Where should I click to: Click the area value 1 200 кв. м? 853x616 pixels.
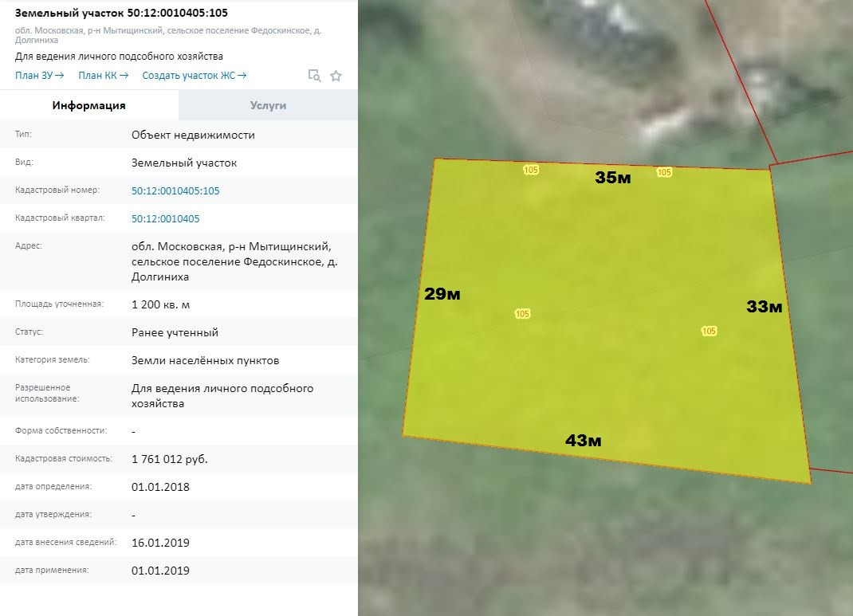pyautogui.click(x=160, y=304)
